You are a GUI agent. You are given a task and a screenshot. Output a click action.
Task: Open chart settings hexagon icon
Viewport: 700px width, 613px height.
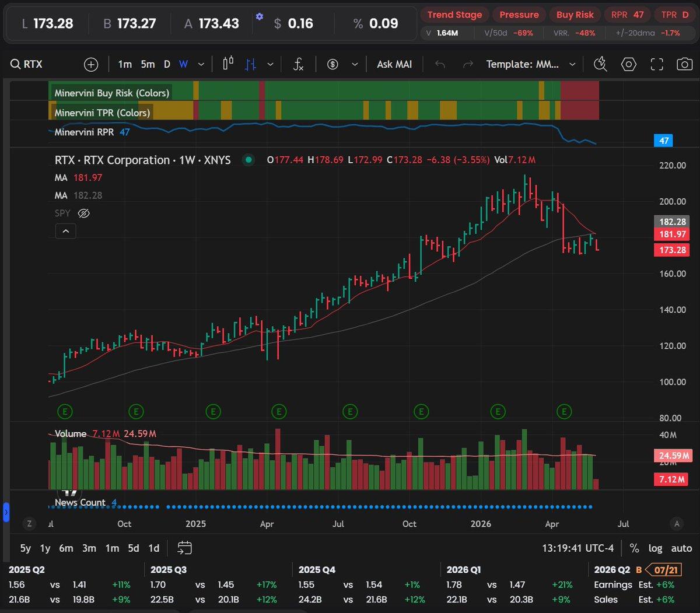[x=629, y=64]
